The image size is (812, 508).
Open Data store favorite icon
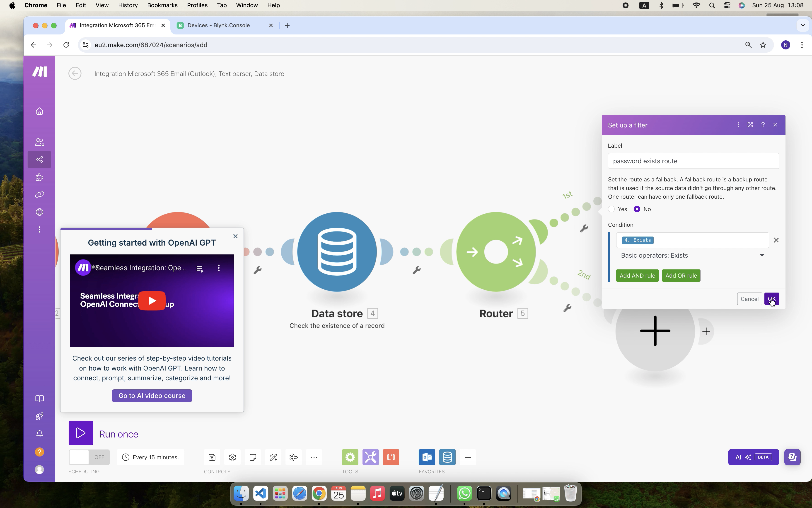tap(447, 457)
